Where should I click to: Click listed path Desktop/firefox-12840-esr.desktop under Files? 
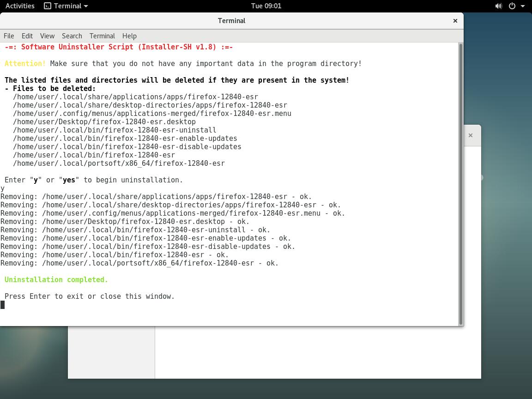(x=104, y=122)
